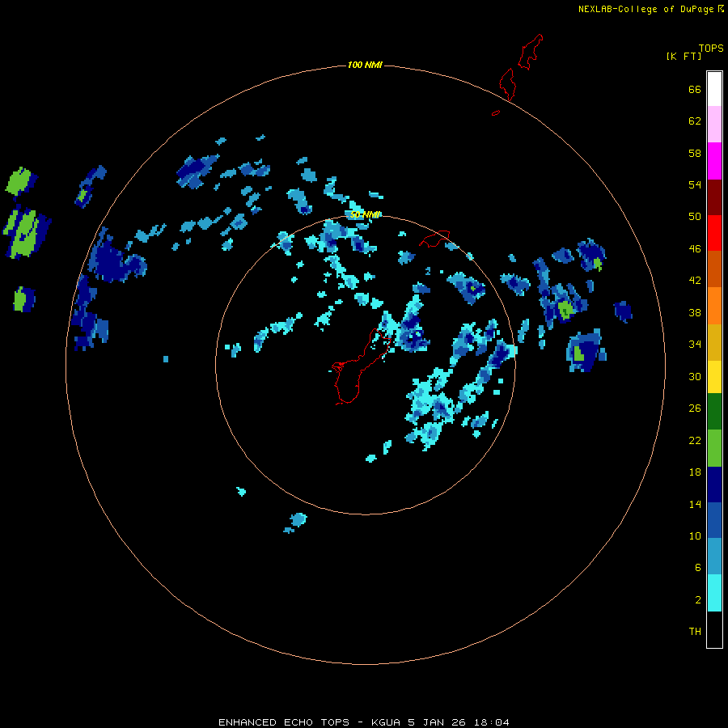The height and width of the screenshot is (728, 728).
Task: Click the legend value "18"
Action: point(695,472)
